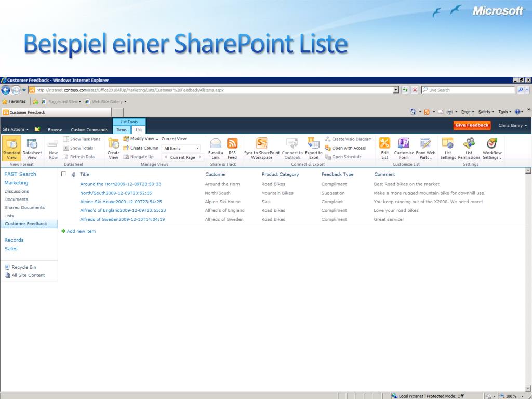The height and width of the screenshot is (399, 532).
Task: Export the list to Excel
Action: point(313,148)
